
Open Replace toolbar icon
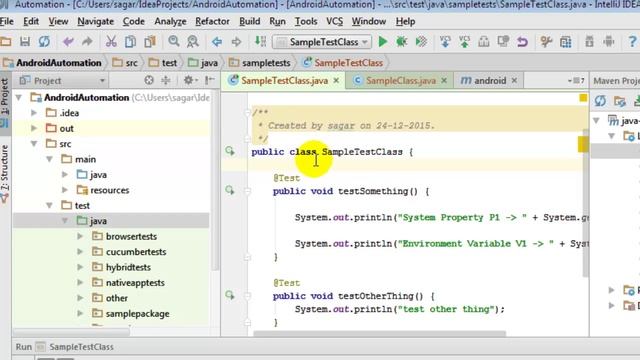click(193, 42)
